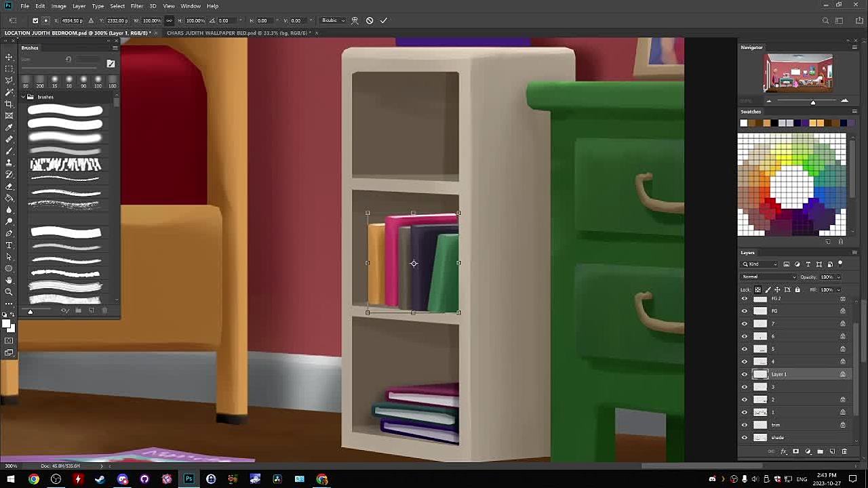Pick the Eyedropper tool
The image size is (868, 488).
[x=9, y=127]
